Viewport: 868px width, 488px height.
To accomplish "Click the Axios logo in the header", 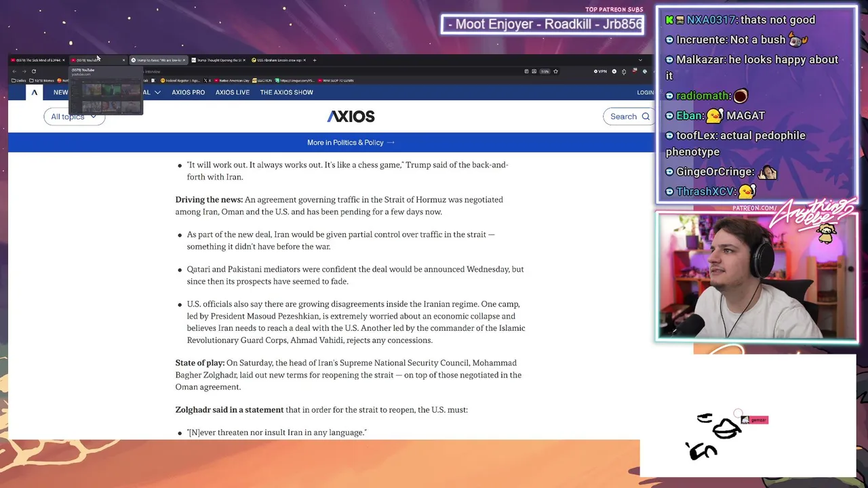I will [x=351, y=117].
